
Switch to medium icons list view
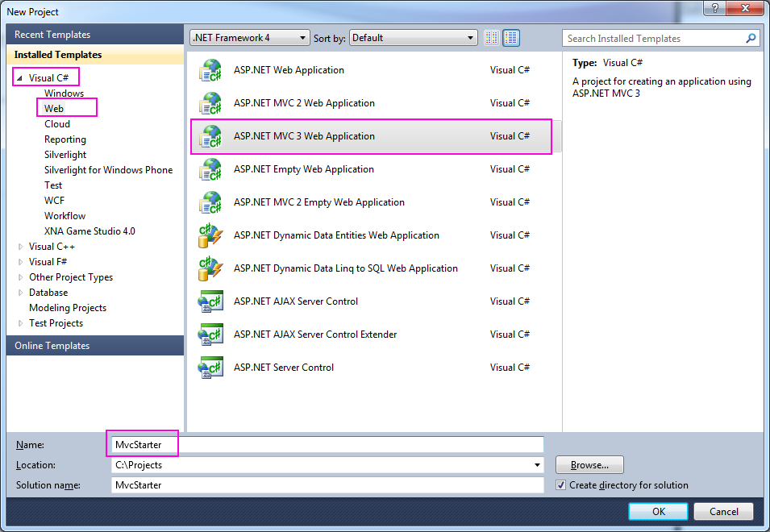point(511,38)
